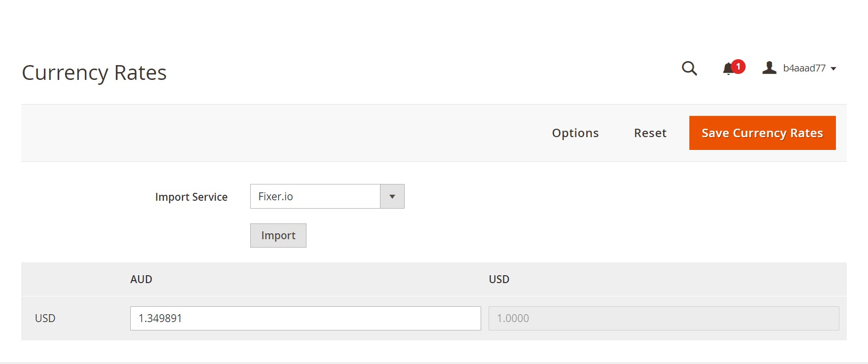868x364 pixels.
Task: Click Save Currency Rates
Action: pos(761,133)
